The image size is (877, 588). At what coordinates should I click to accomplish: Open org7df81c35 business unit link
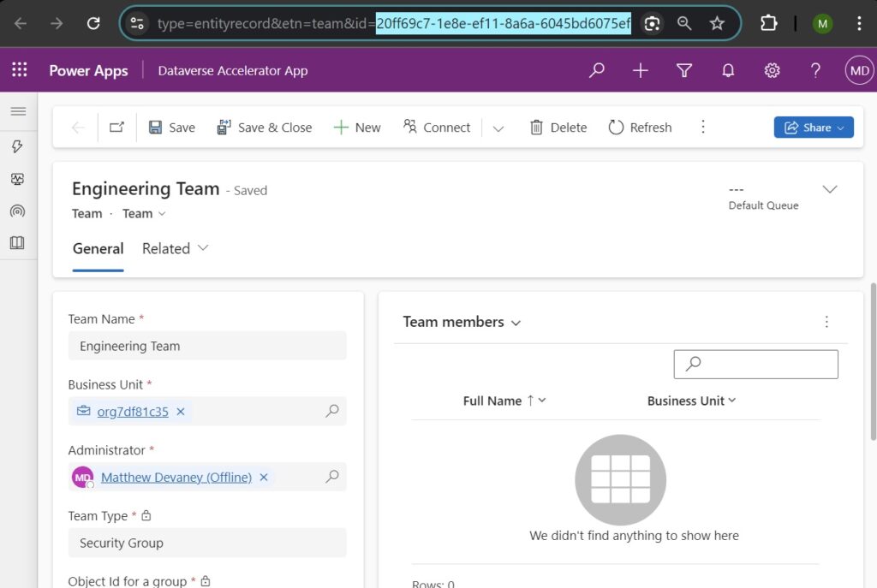coord(133,412)
